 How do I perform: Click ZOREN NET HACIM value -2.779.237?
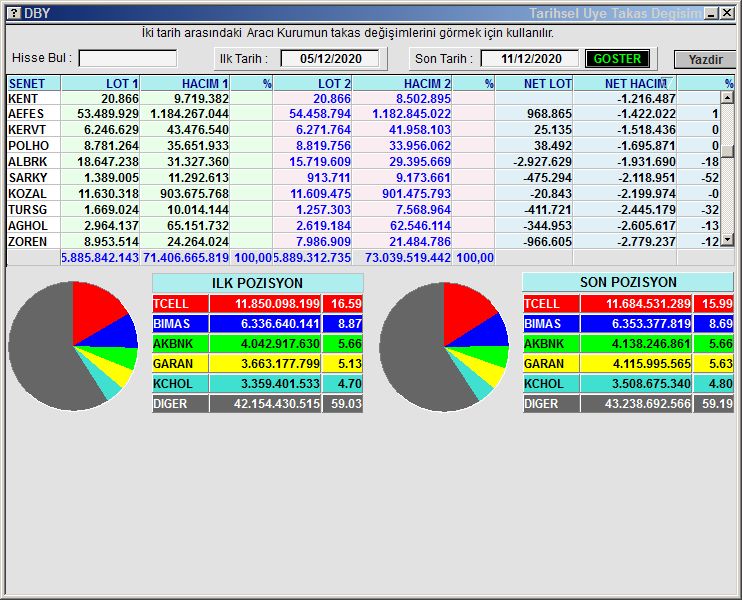[646, 242]
